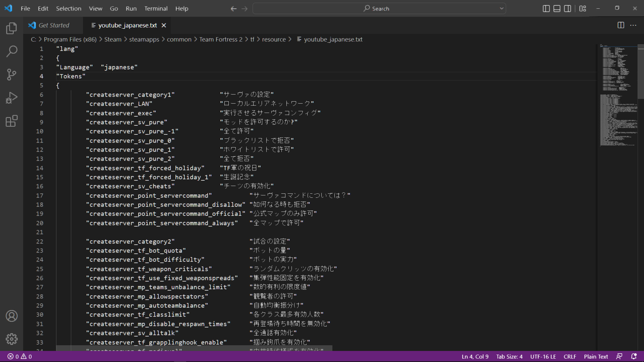Customize layout icon in title bar
The image size is (644, 362).
click(583, 8)
